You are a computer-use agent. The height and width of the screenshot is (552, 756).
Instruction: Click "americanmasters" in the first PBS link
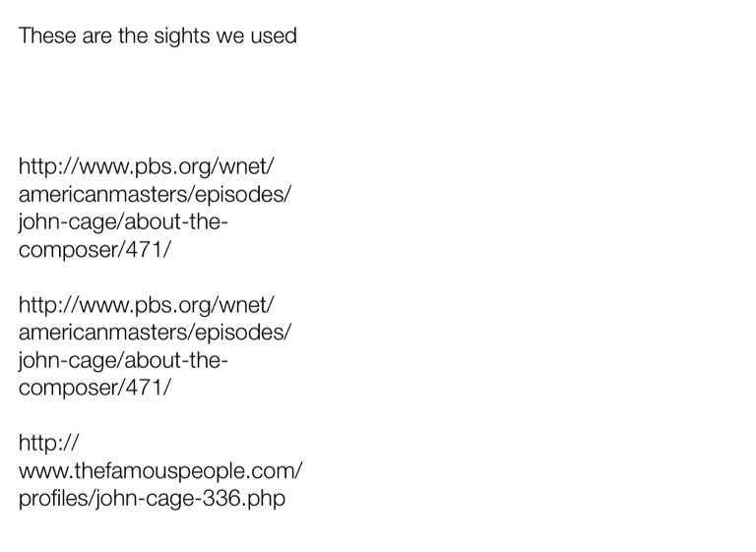tap(93, 193)
